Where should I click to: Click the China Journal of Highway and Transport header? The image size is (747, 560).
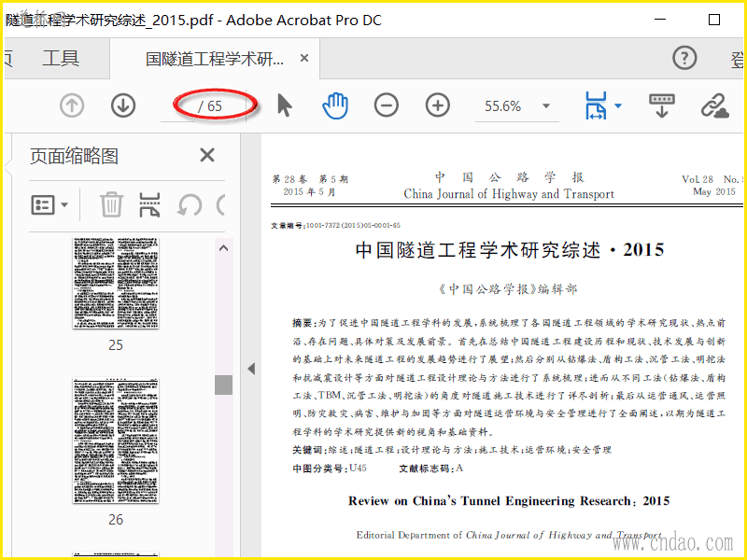tap(509, 194)
